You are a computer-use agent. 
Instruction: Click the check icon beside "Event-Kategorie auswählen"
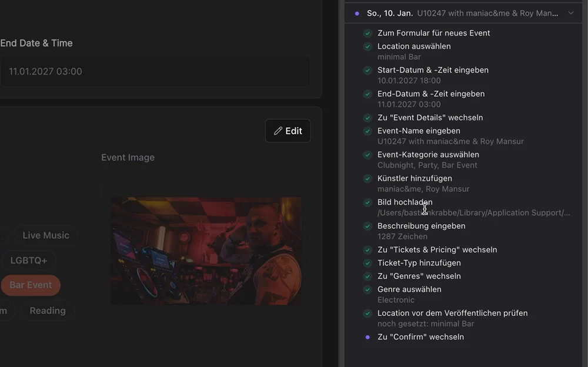click(367, 155)
